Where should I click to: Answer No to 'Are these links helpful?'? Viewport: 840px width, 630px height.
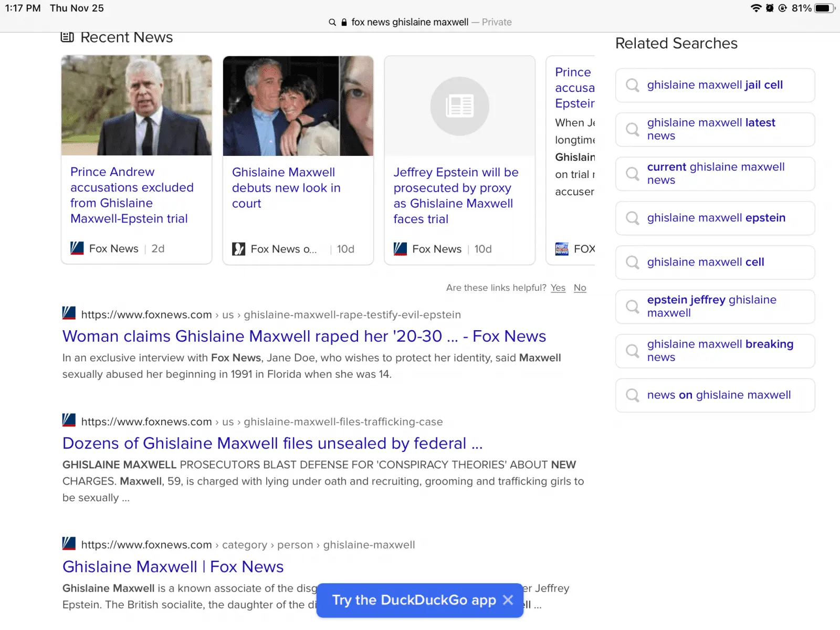pos(580,288)
